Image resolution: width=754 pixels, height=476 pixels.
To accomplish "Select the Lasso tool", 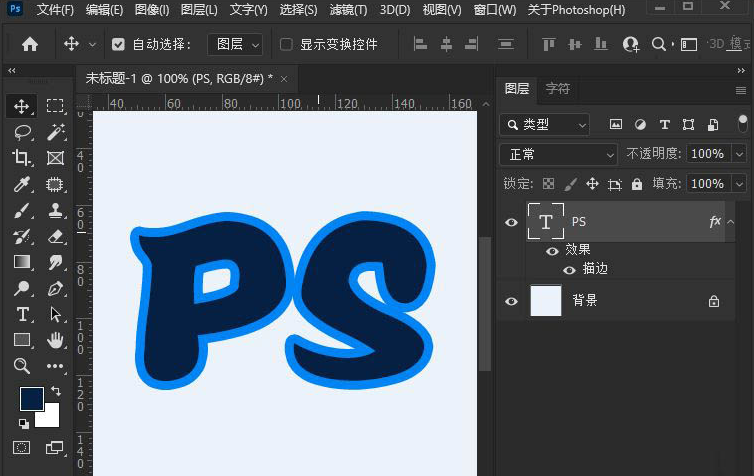I will click(22, 132).
